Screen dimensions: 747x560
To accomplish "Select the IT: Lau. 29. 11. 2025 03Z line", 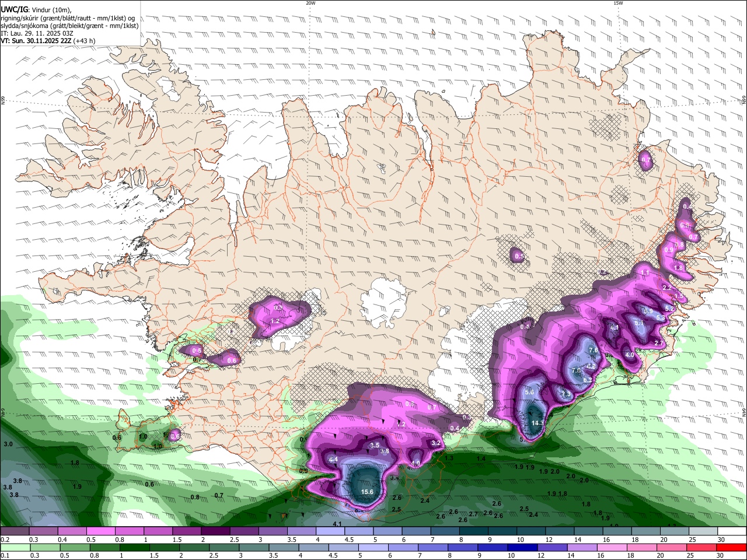I will tap(37, 33).
